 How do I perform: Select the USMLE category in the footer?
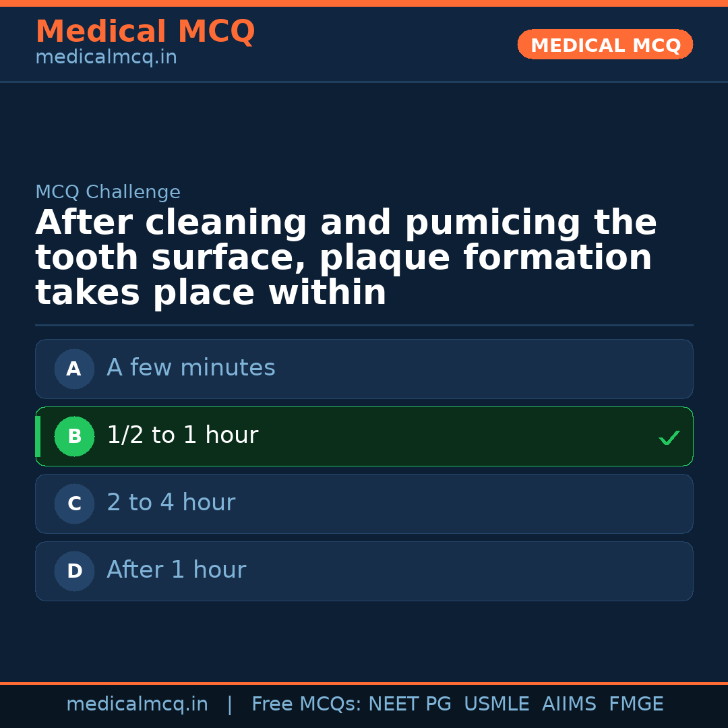pos(497,704)
